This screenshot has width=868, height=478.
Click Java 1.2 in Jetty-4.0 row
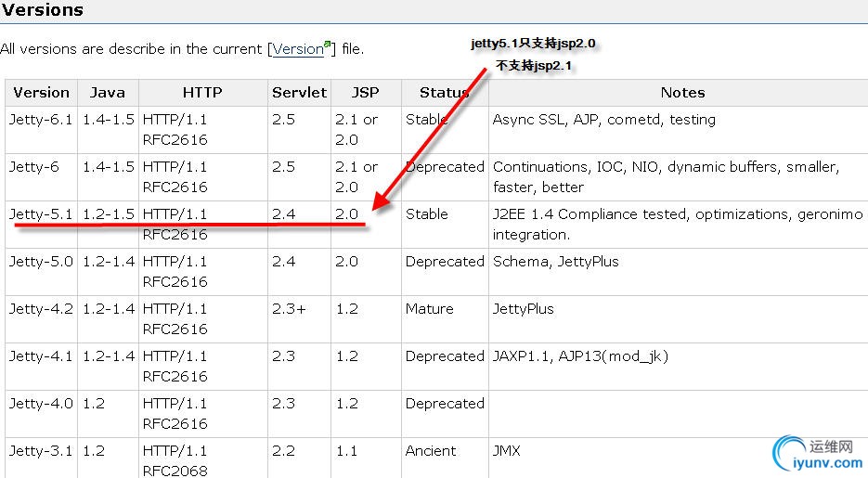(x=94, y=404)
